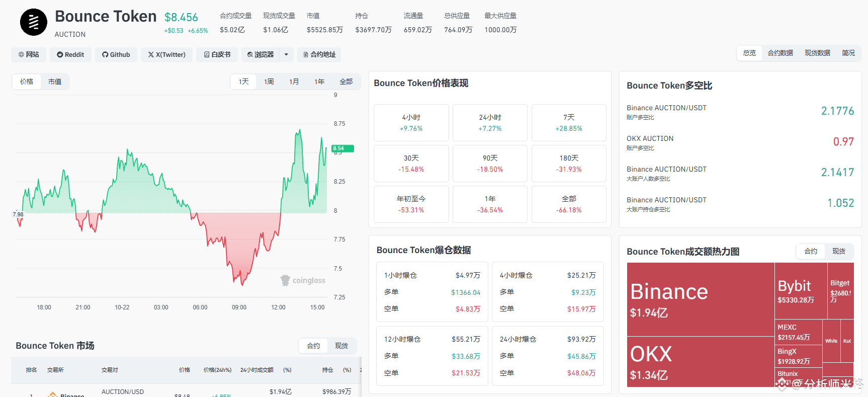Click the green 8.54 price marker
Screen dimensions: 868x397
click(343, 148)
